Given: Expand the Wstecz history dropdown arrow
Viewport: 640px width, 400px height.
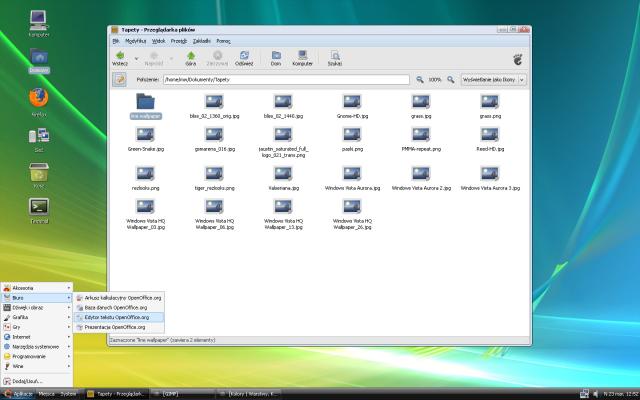Looking at the screenshot, I should coord(136,59).
